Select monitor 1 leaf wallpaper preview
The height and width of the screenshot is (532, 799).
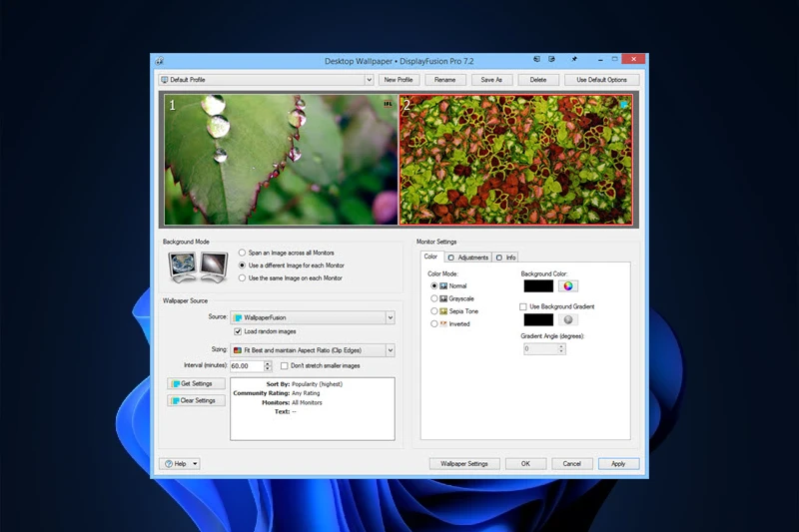(281, 160)
